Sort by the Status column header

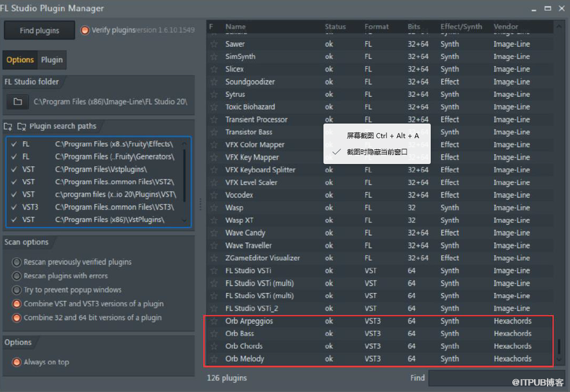pyautogui.click(x=335, y=26)
